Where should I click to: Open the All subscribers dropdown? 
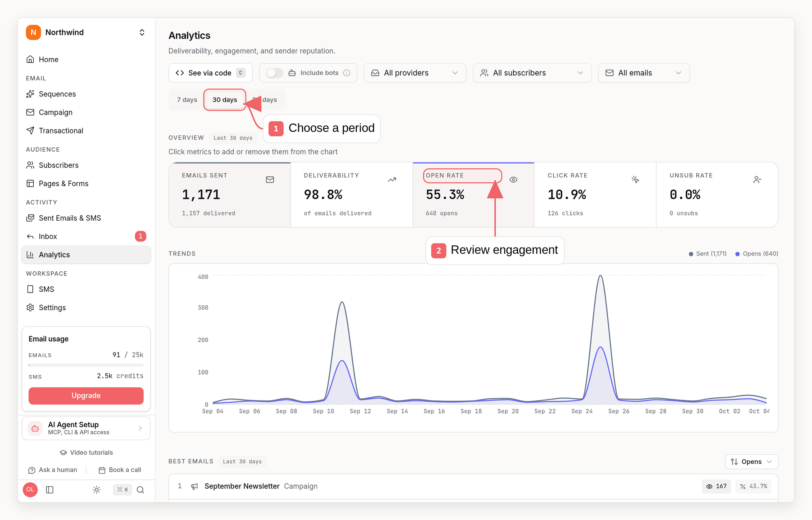532,73
